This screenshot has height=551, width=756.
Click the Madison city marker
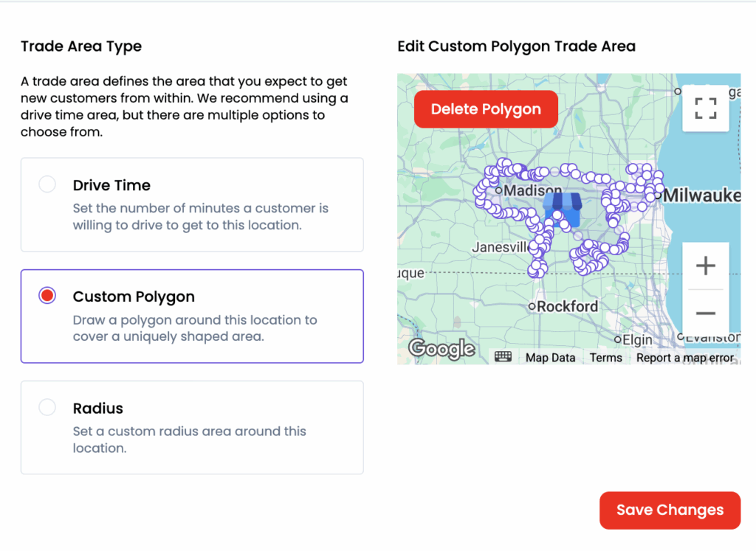[499, 190]
